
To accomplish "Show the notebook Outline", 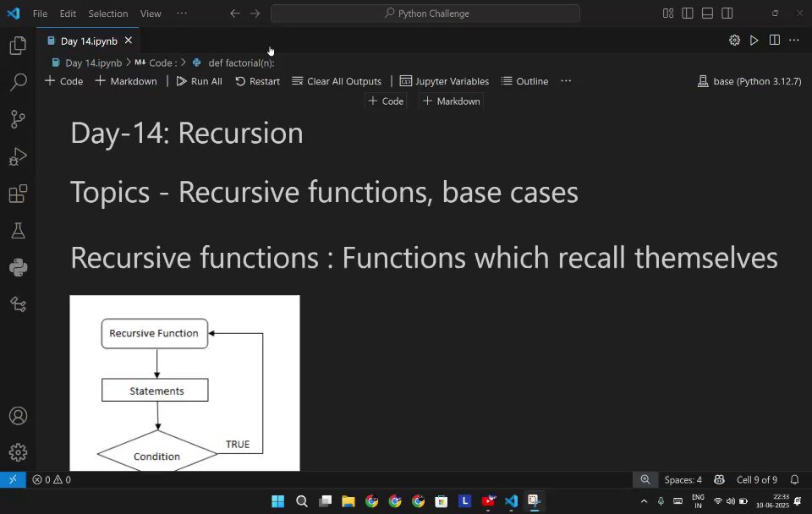I will pyautogui.click(x=524, y=81).
